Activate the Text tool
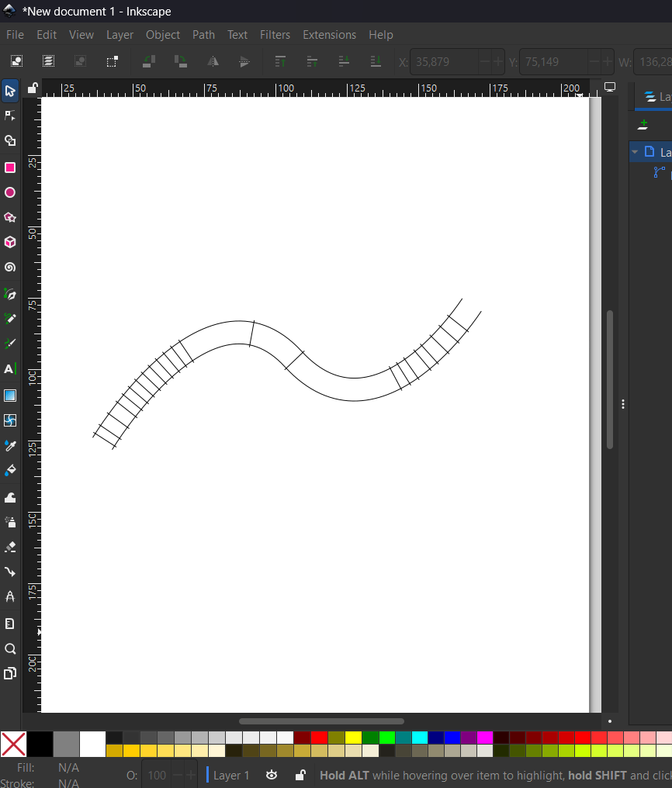Image resolution: width=672 pixels, height=788 pixels. point(10,369)
